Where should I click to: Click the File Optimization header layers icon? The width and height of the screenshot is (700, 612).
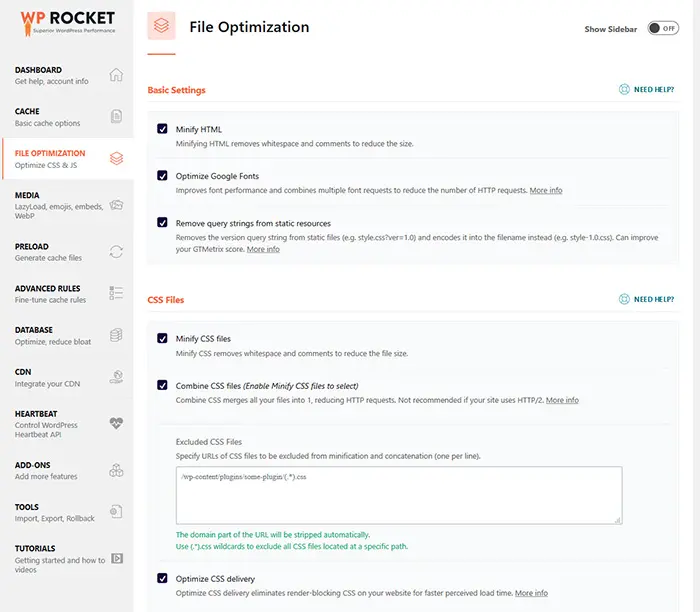click(161, 25)
